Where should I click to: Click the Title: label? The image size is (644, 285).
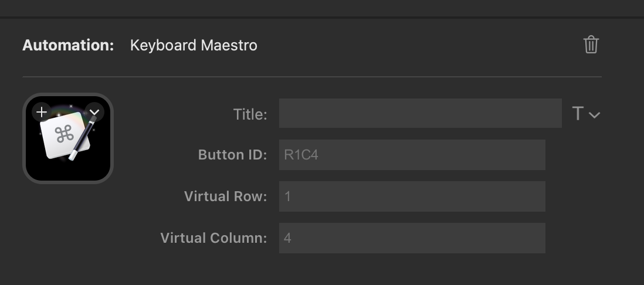pyautogui.click(x=250, y=114)
